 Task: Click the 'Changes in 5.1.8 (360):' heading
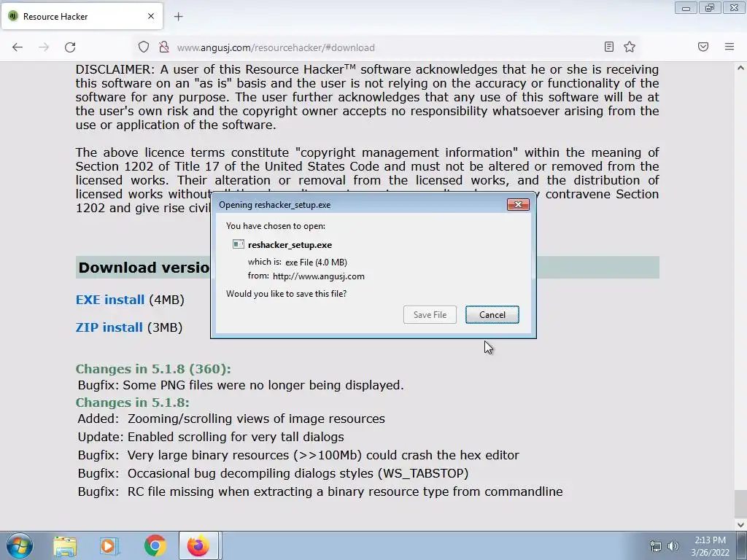point(153,369)
